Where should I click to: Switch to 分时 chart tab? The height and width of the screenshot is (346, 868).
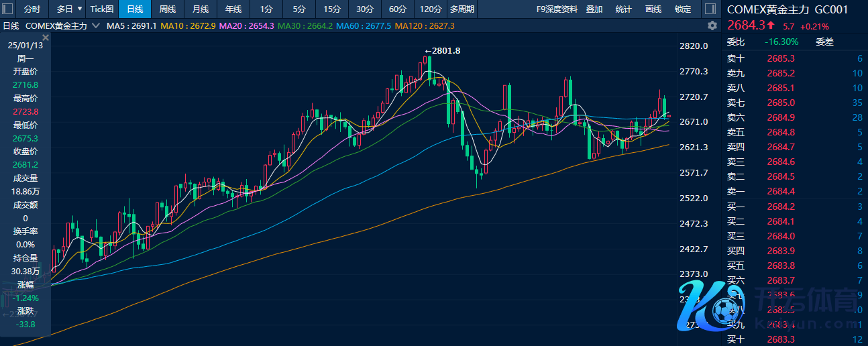coord(32,9)
